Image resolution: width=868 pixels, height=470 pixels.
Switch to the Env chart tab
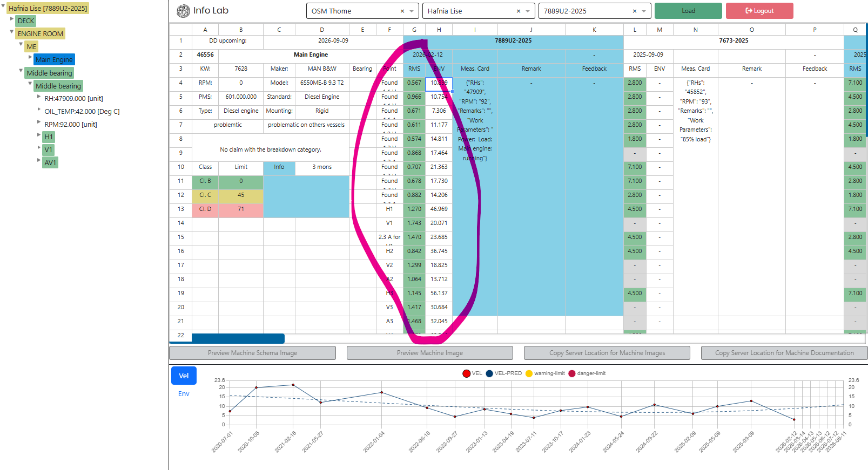pyautogui.click(x=184, y=394)
